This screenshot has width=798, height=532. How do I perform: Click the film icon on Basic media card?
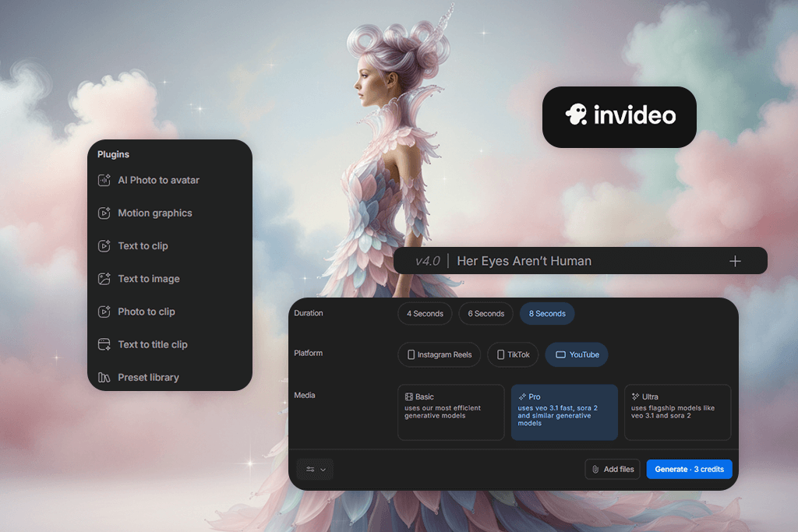[408, 396]
